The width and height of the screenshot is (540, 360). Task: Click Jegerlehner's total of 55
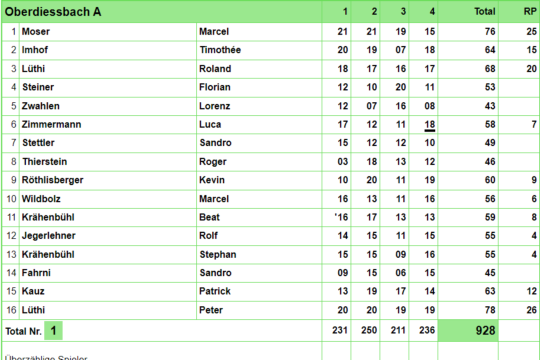coord(490,236)
